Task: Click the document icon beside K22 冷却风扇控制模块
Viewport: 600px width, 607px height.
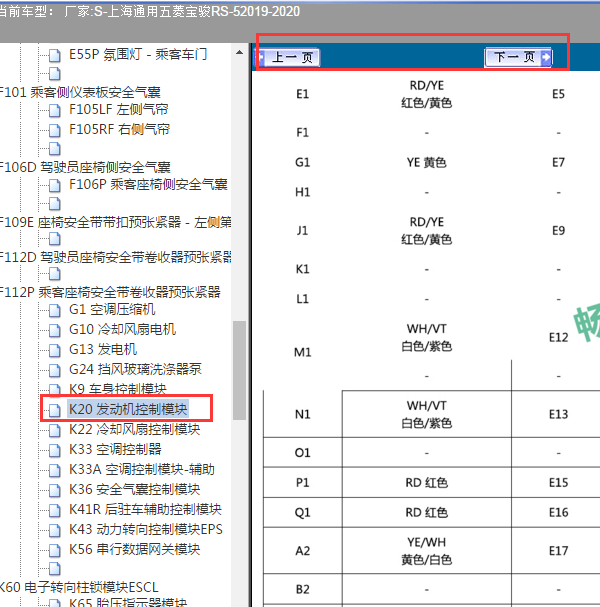Action: pos(55,430)
